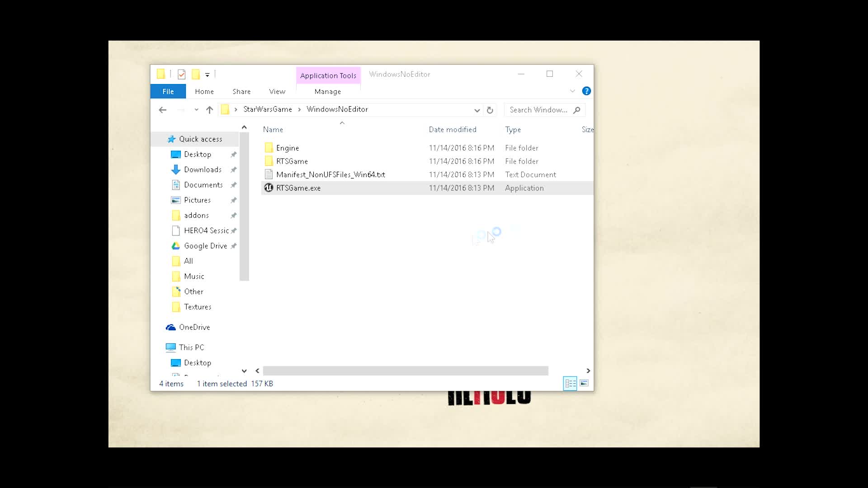Screen dimensions: 868x488
Task: Expand the ribbon with the chevron arrow
Action: (572, 91)
